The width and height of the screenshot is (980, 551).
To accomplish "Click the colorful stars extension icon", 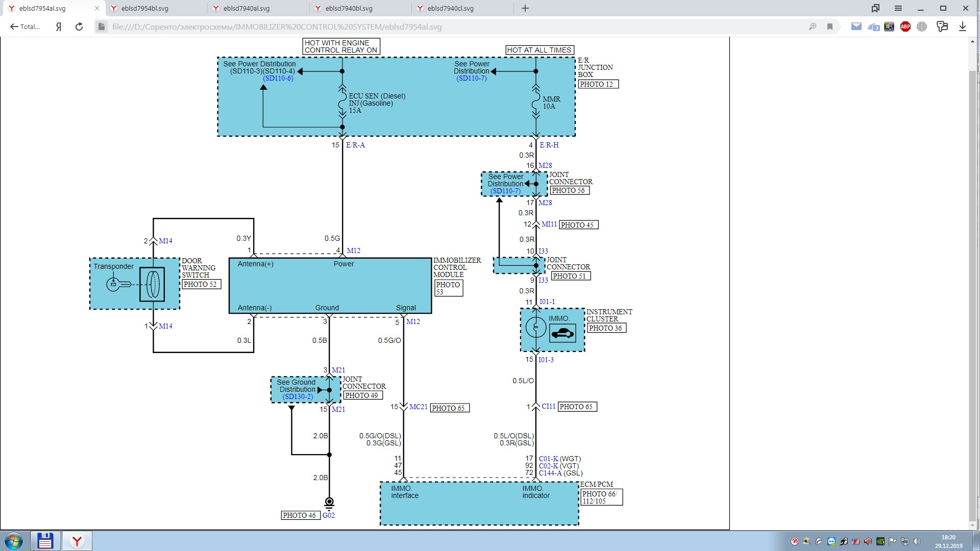I will click(889, 27).
